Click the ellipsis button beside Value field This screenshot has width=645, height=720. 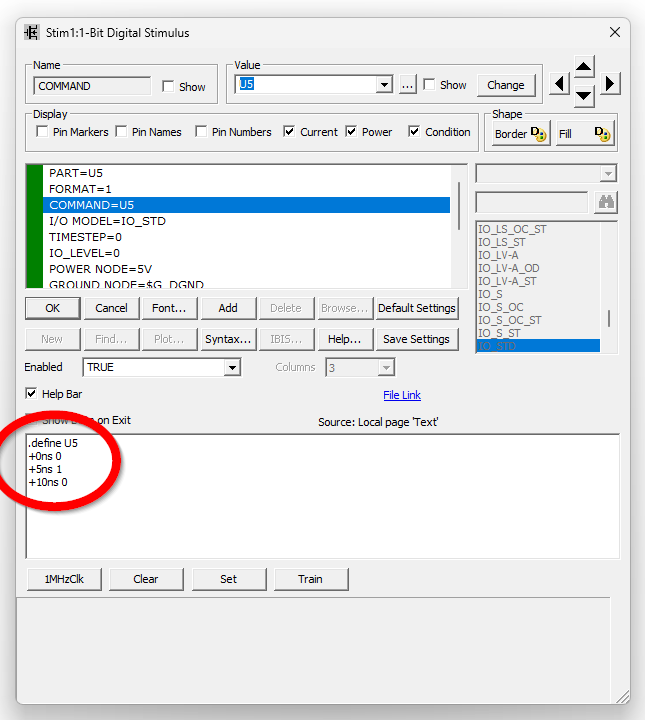[x=407, y=85]
